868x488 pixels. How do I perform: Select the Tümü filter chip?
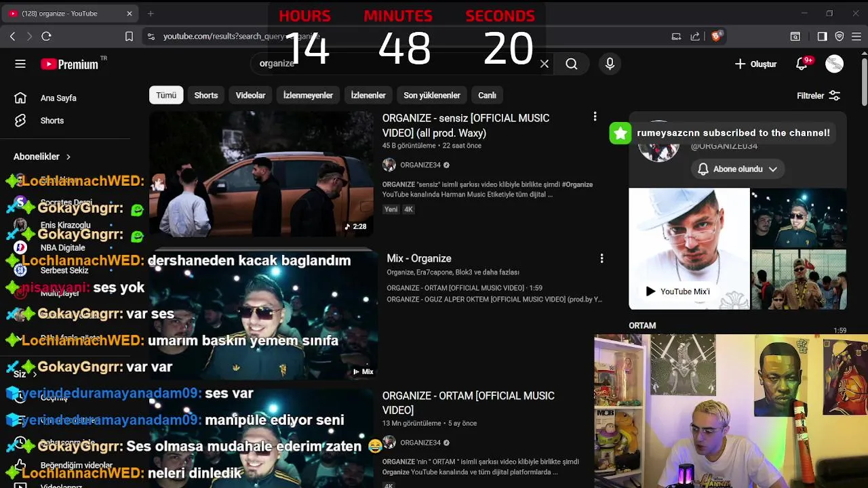[x=166, y=96]
